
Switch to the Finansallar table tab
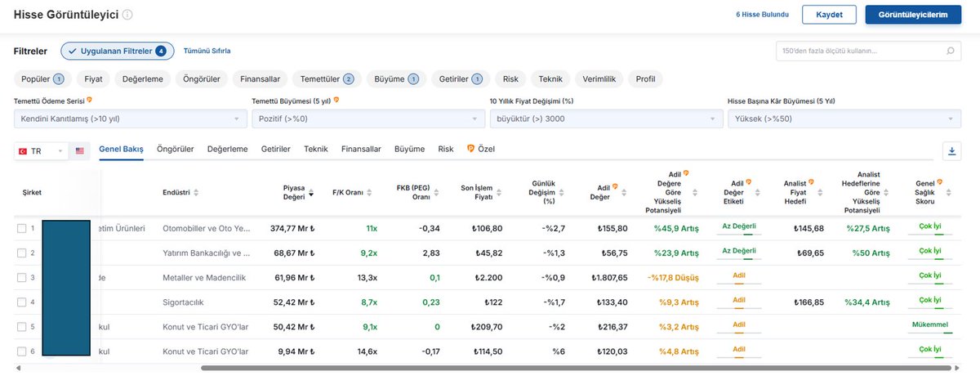click(x=361, y=150)
